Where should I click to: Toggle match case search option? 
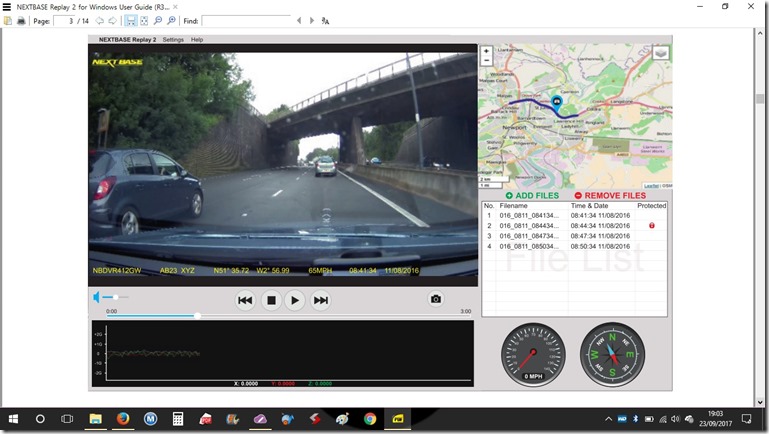325,21
